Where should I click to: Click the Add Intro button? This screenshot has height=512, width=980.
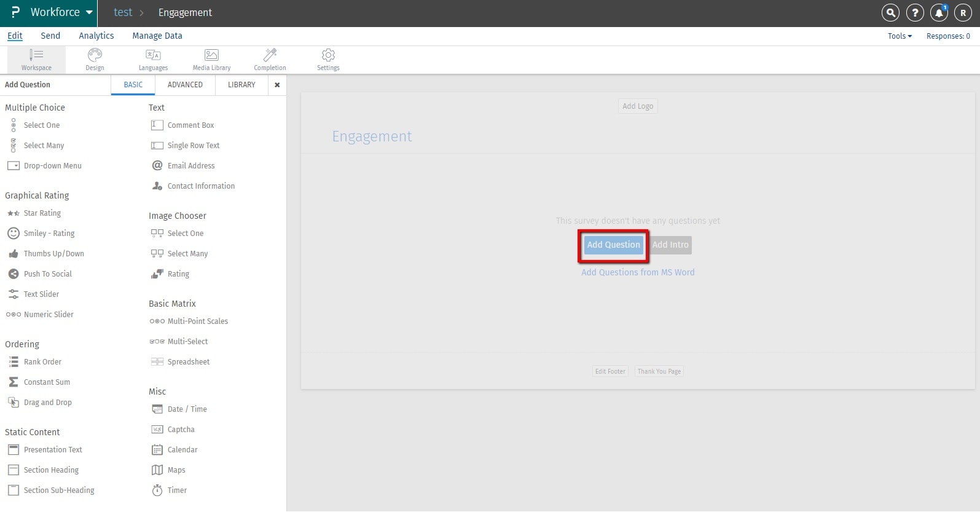coord(670,245)
